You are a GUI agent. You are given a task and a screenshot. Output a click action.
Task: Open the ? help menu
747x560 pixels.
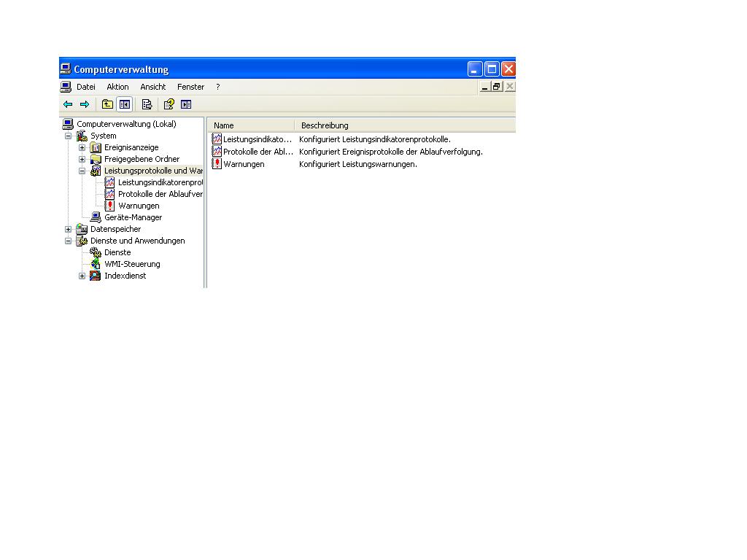coord(217,87)
